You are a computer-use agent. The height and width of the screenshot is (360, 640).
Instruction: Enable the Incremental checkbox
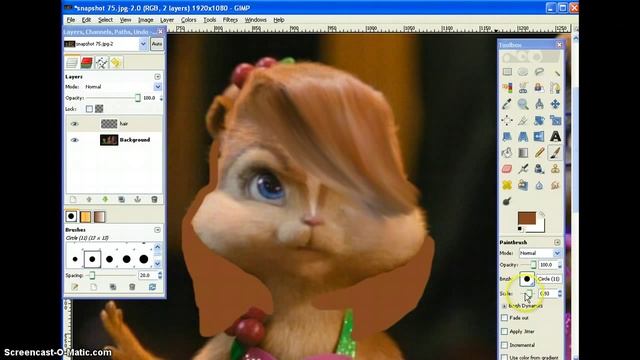click(x=504, y=345)
